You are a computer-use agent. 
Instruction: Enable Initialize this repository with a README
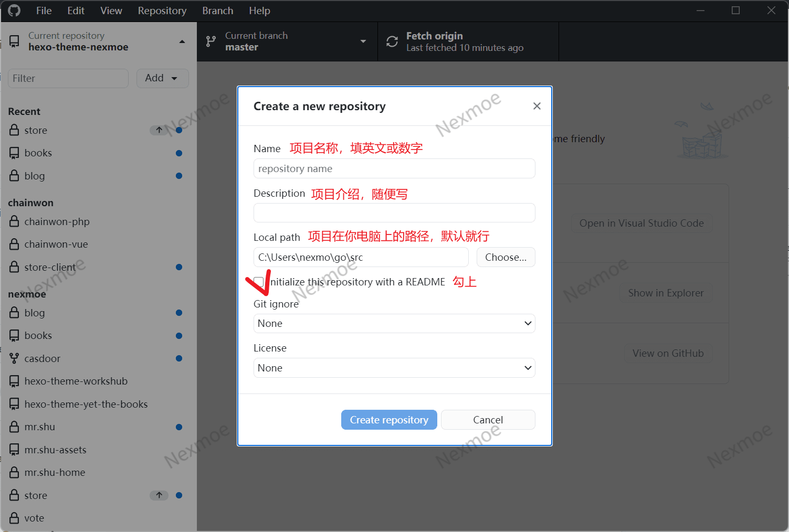[259, 282]
